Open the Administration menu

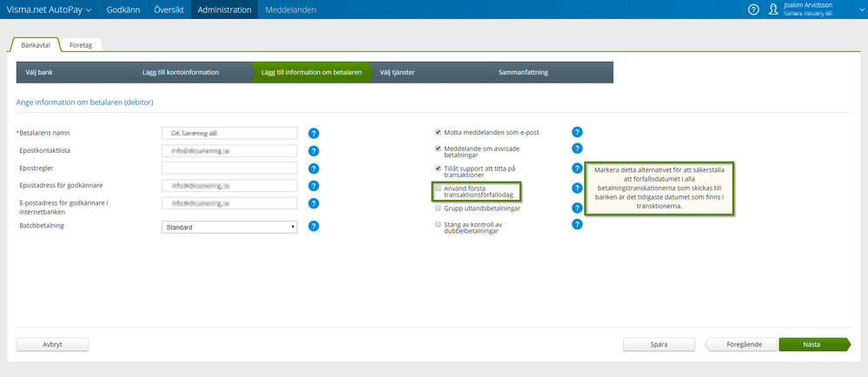click(x=224, y=10)
